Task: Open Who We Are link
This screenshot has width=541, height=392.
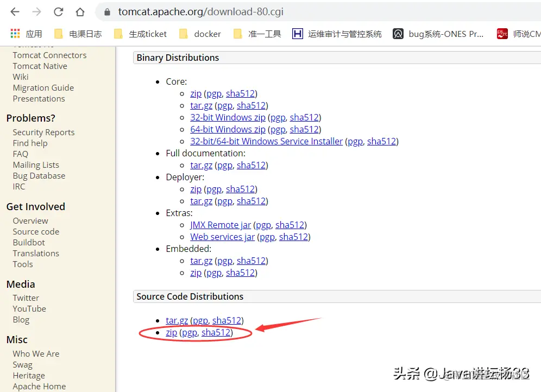Action: pyautogui.click(x=36, y=354)
